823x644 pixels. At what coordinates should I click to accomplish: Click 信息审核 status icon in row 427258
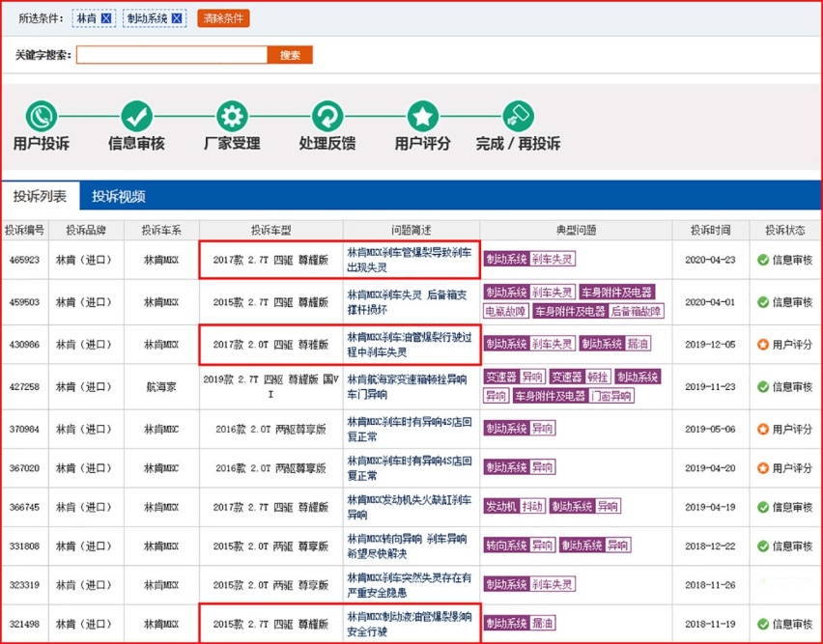[763, 386]
